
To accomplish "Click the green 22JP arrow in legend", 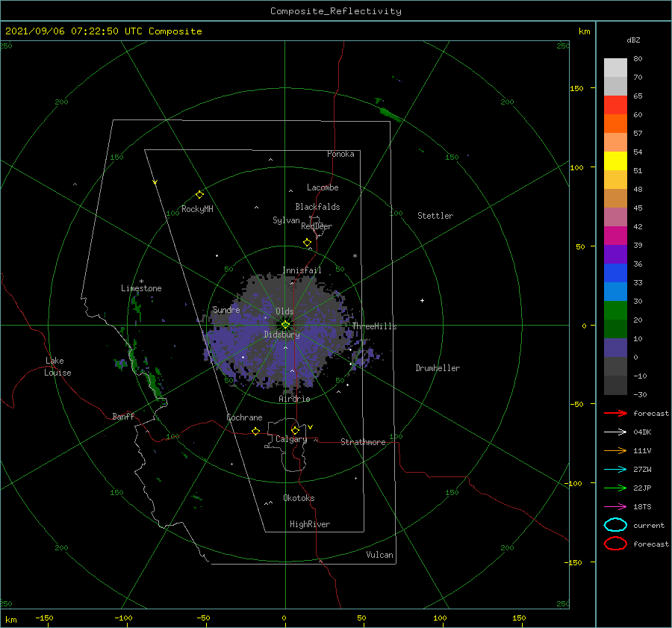I will (615, 488).
